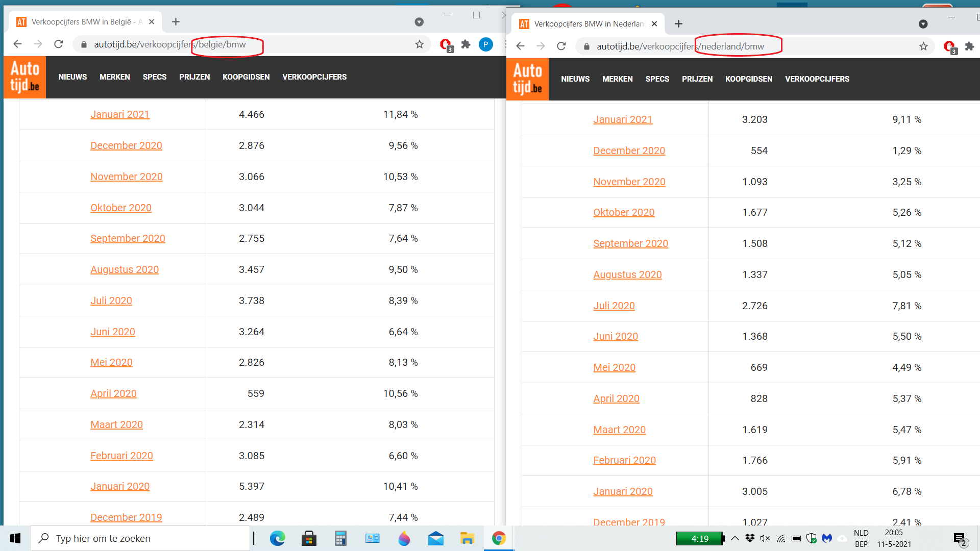Bookmark the Nederland page with star icon
Viewport: 980px width, 551px height.
point(923,46)
